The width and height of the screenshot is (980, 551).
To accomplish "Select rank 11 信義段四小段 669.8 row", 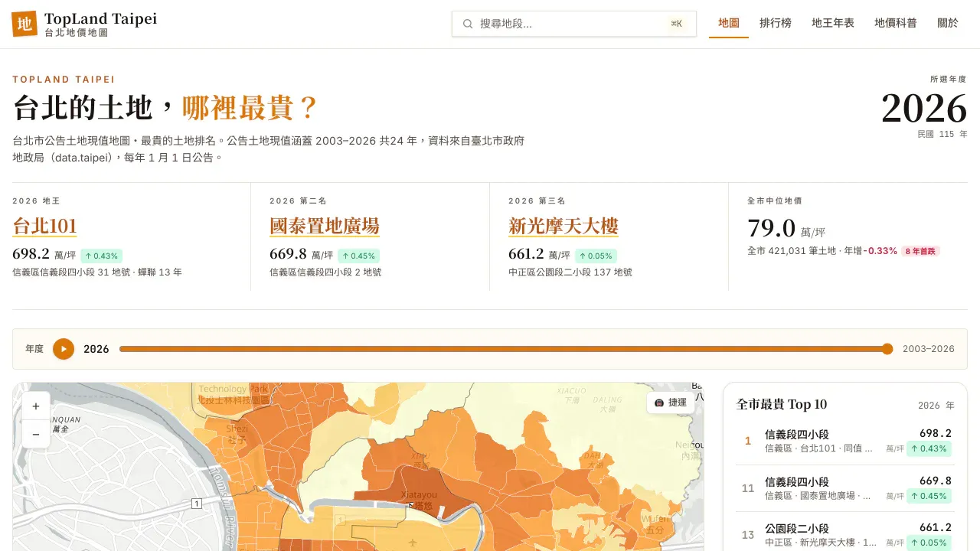I will coord(845,488).
